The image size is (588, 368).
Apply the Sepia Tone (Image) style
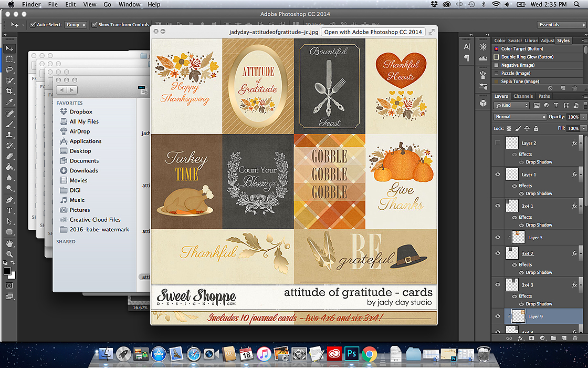coord(520,81)
